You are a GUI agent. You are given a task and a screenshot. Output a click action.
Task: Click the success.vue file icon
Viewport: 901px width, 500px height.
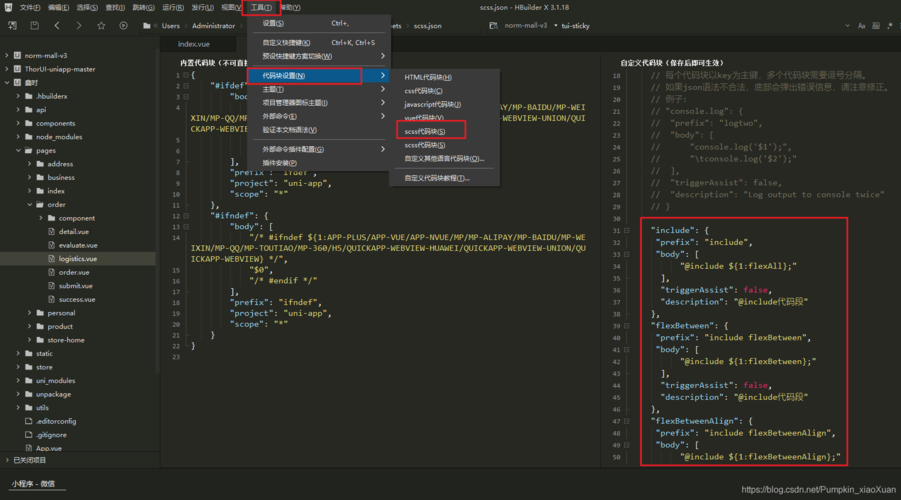52,299
